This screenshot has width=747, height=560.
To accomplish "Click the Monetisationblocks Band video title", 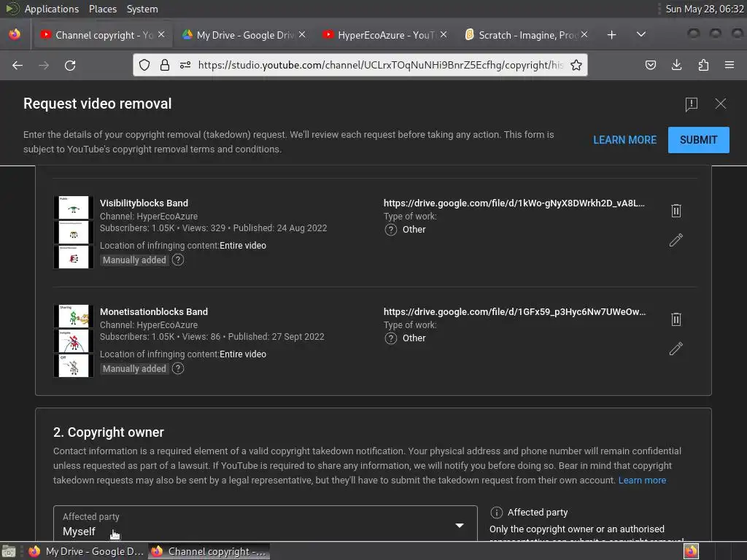I will (x=154, y=312).
